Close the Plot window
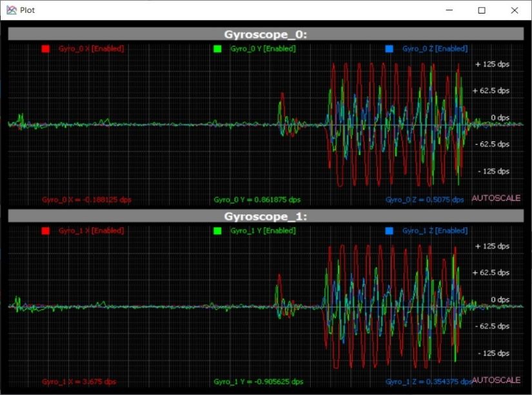The width and height of the screenshot is (532, 395). (515, 10)
